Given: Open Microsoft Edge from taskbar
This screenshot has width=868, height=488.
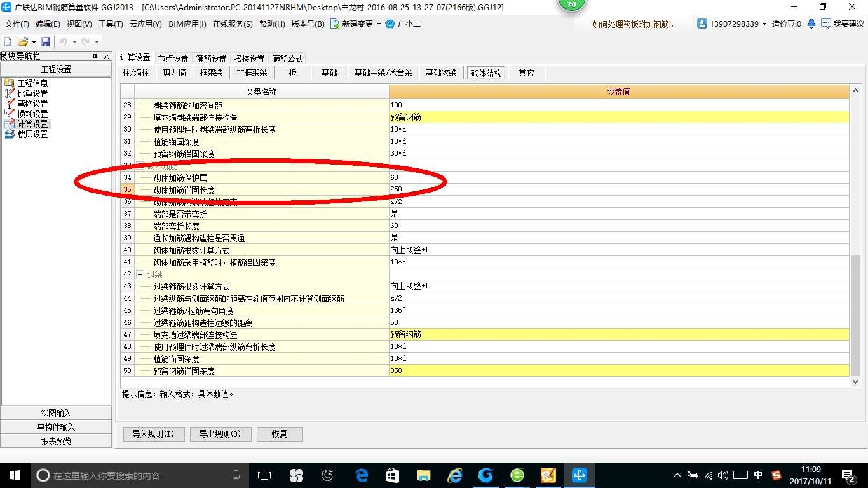Looking at the screenshot, I should (x=362, y=475).
